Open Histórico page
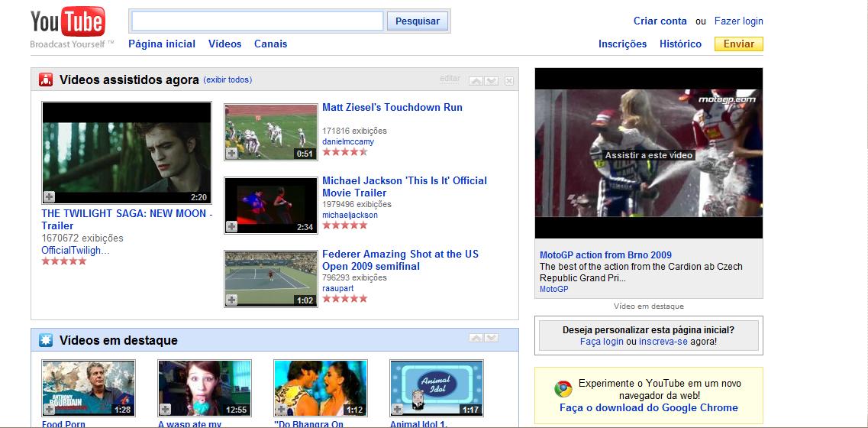The height and width of the screenshot is (428, 868). (x=680, y=44)
